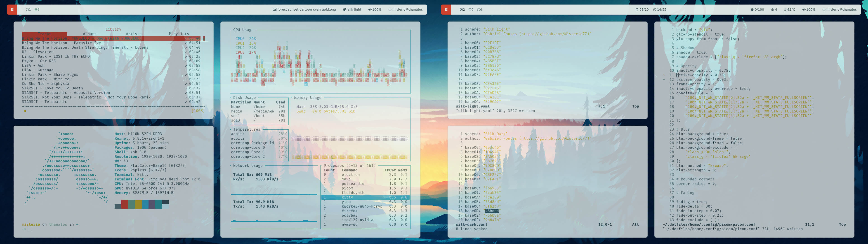Click the checkmark on the U2 - Elevation row
Viewport: 868px width, 244px height.
(186, 52)
